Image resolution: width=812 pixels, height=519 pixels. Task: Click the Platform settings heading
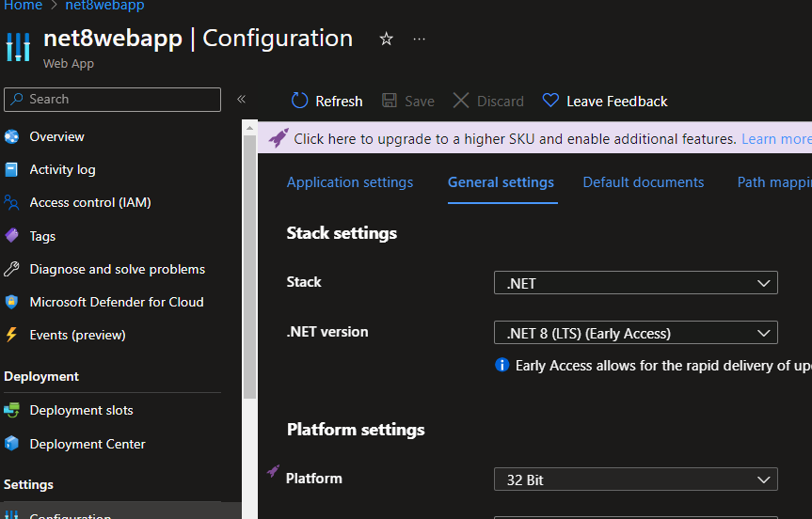356,430
